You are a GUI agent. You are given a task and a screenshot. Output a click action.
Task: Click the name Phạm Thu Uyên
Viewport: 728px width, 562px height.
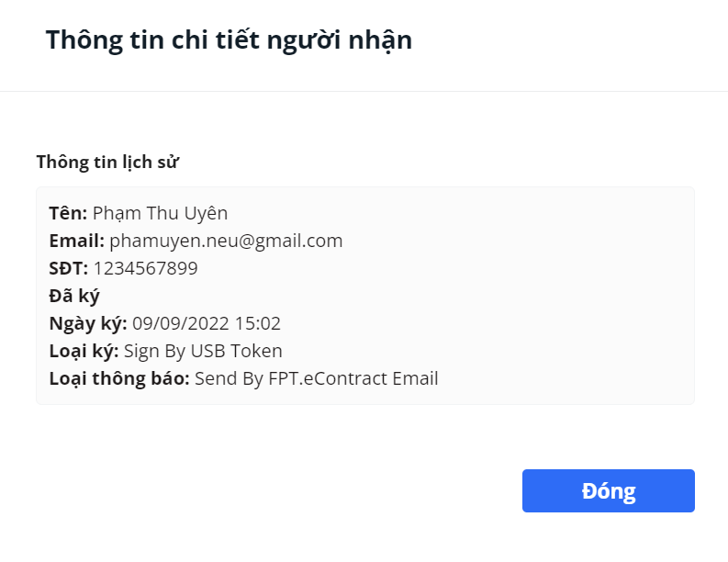160,213
